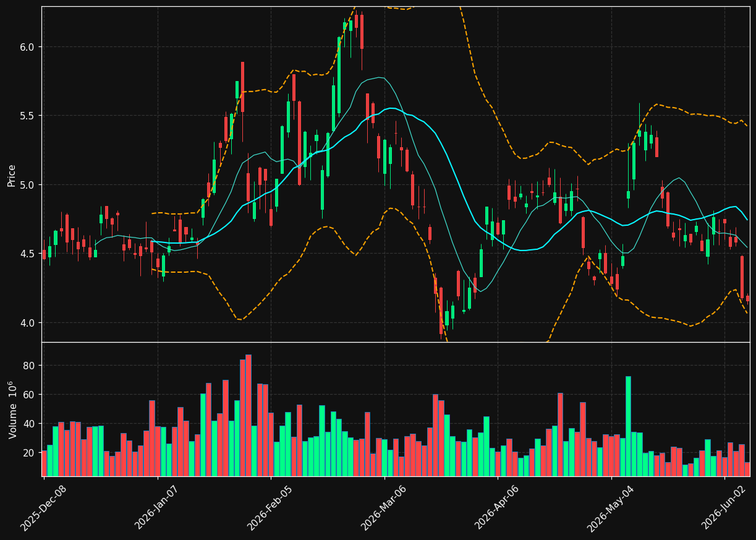This screenshot has width=756, height=540.
Task: Click the 2025-Dec-08 date axis label
Action: pos(43,508)
